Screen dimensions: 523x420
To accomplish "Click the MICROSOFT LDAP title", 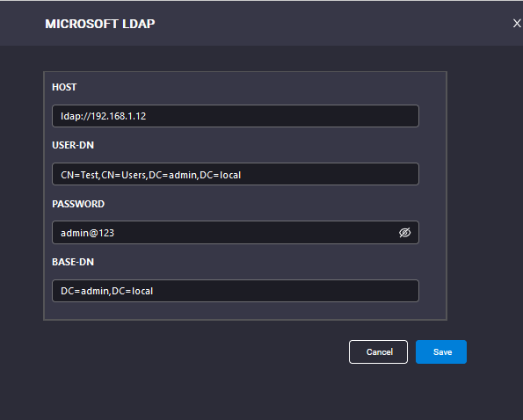I will click(x=100, y=24).
